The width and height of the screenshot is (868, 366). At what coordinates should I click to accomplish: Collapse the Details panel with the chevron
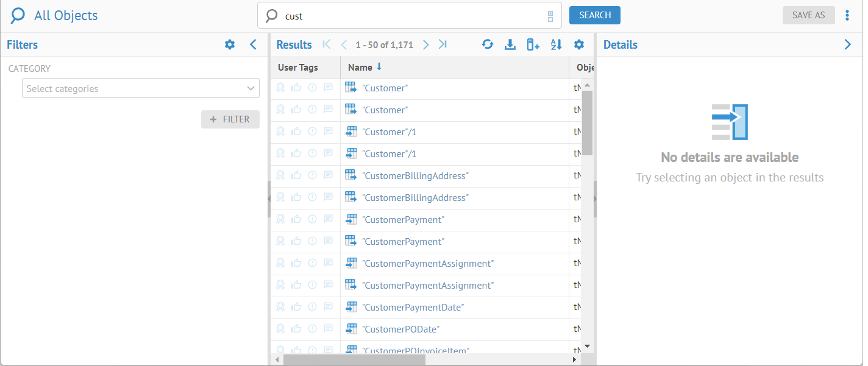tap(847, 44)
